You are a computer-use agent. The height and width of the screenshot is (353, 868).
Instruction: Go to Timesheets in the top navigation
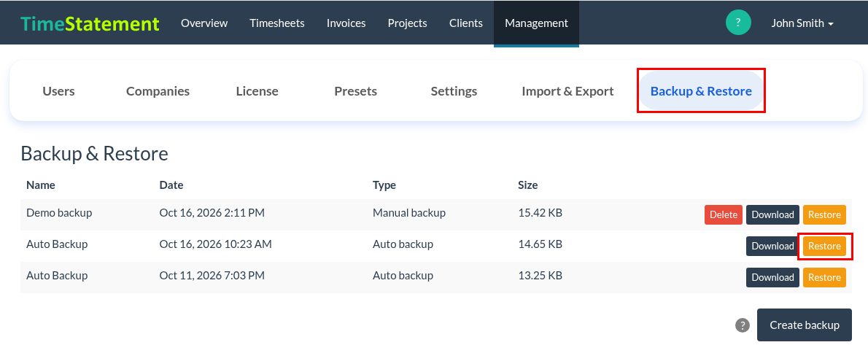coord(276,23)
